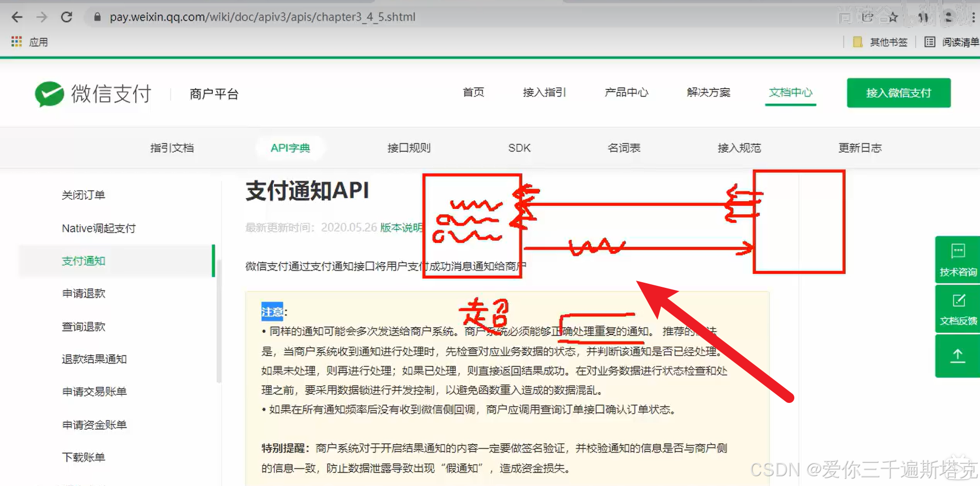Go back with the browser back arrow
Image resolution: width=980 pixels, height=486 pixels.
point(17,17)
